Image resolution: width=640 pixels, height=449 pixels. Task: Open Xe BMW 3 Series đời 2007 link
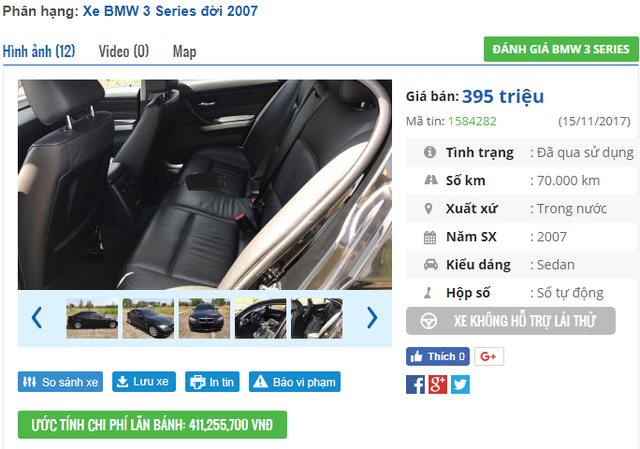[170, 11]
